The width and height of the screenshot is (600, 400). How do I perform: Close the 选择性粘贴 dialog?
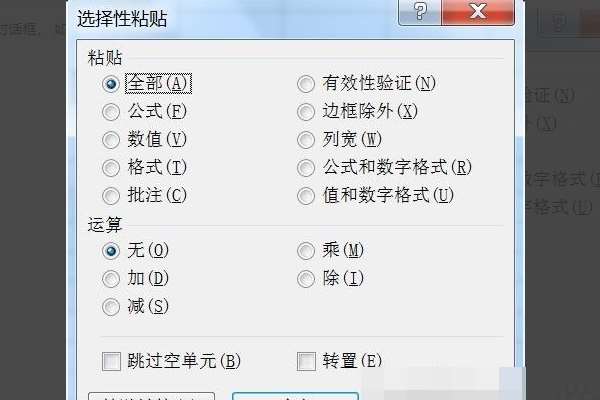point(478,11)
